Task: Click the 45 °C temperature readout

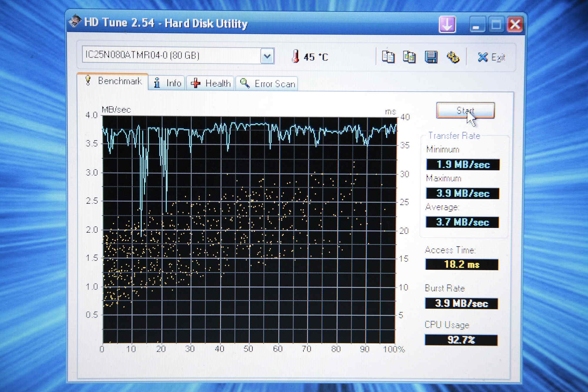Action: click(x=316, y=57)
